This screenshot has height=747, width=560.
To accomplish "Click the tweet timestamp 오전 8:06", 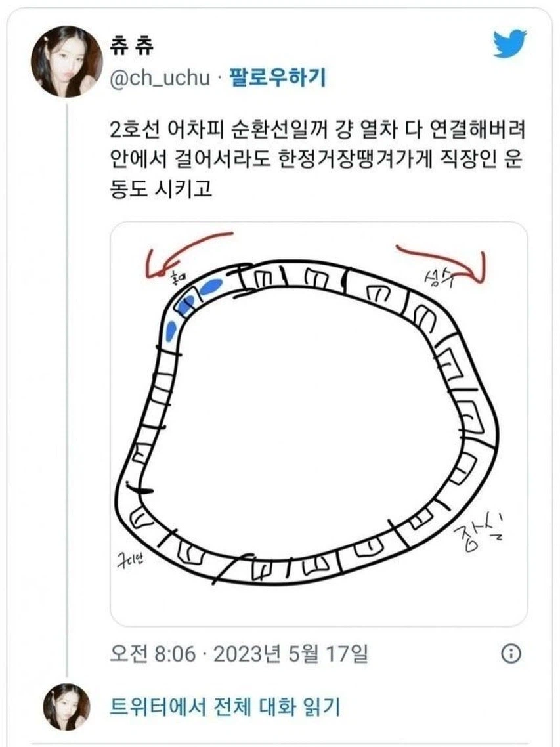I will click(x=156, y=652).
